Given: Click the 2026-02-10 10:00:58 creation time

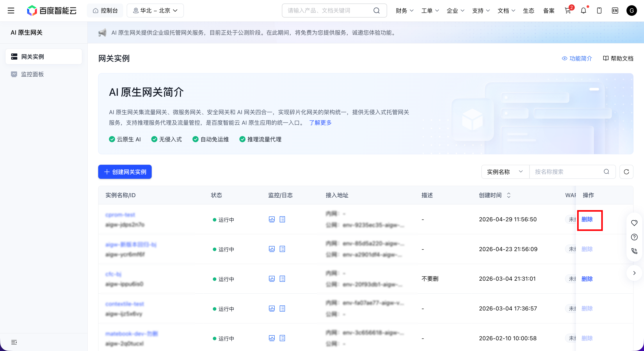Looking at the screenshot, I should pos(508,338).
